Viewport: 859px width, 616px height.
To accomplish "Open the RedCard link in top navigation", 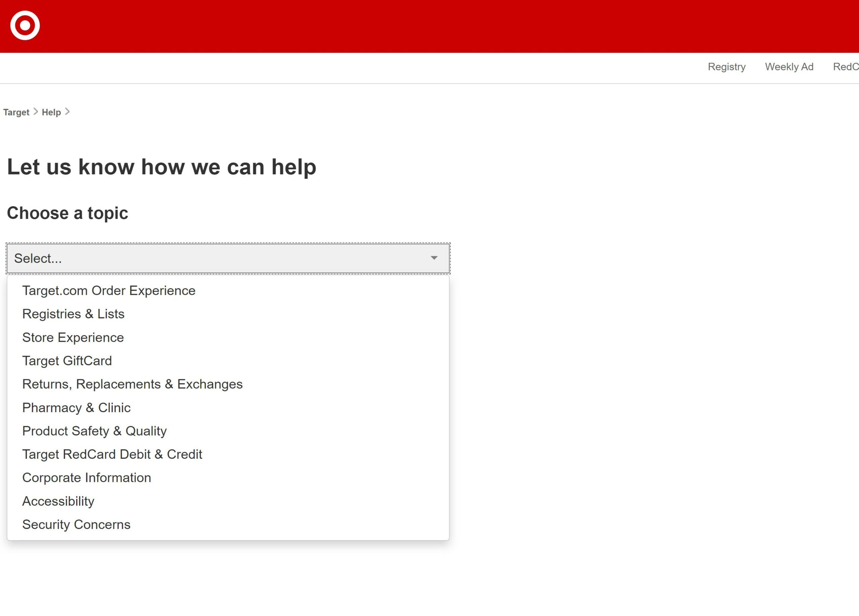I will pos(846,67).
